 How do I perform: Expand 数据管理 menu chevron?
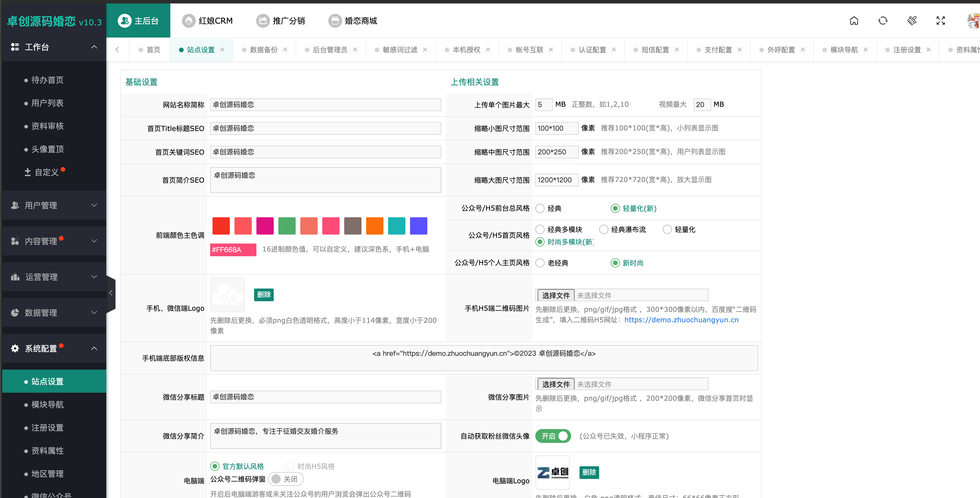click(x=94, y=312)
